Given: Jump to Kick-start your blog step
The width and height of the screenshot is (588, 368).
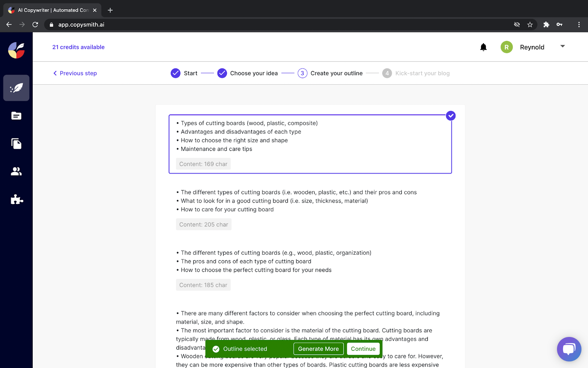Looking at the screenshot, I should click(x=416, y=73).
